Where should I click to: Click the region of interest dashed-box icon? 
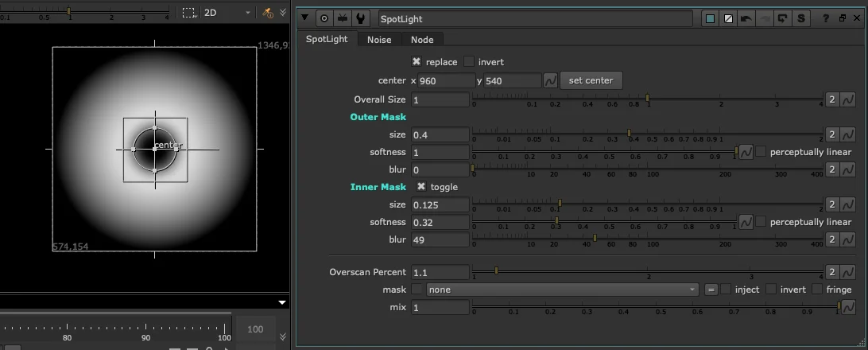point(189,13)
